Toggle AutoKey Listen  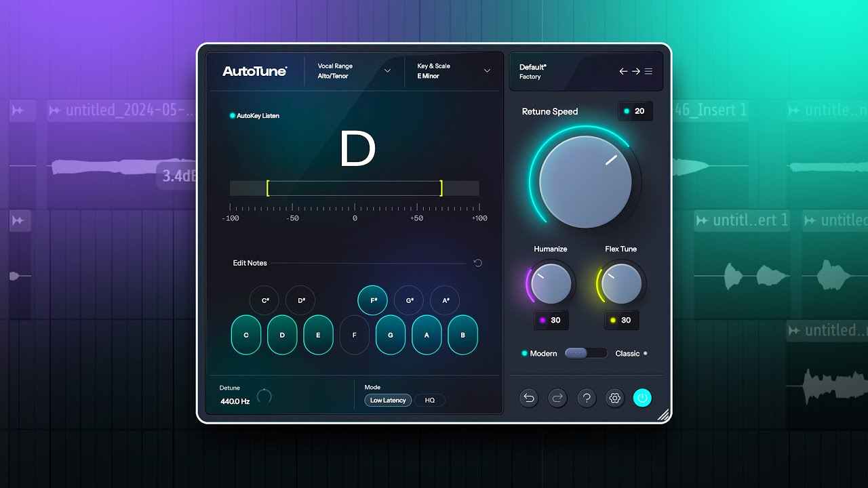(x=254, y=116)
